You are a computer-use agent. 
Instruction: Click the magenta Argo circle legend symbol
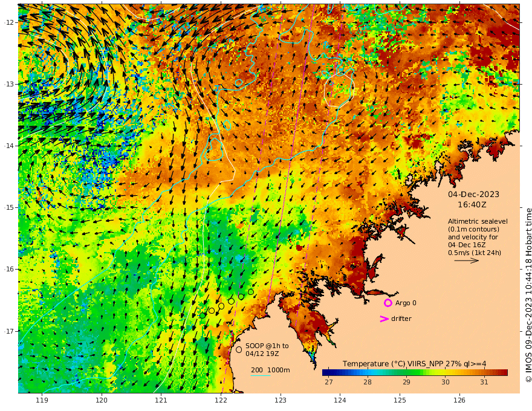pyautogui.click(x=388, y=303)
